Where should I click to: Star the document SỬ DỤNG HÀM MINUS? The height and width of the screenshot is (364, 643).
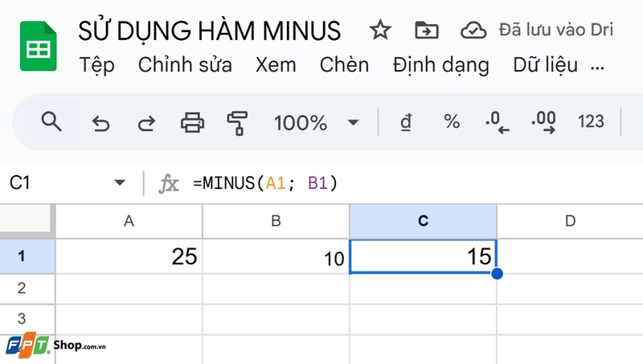380,30
